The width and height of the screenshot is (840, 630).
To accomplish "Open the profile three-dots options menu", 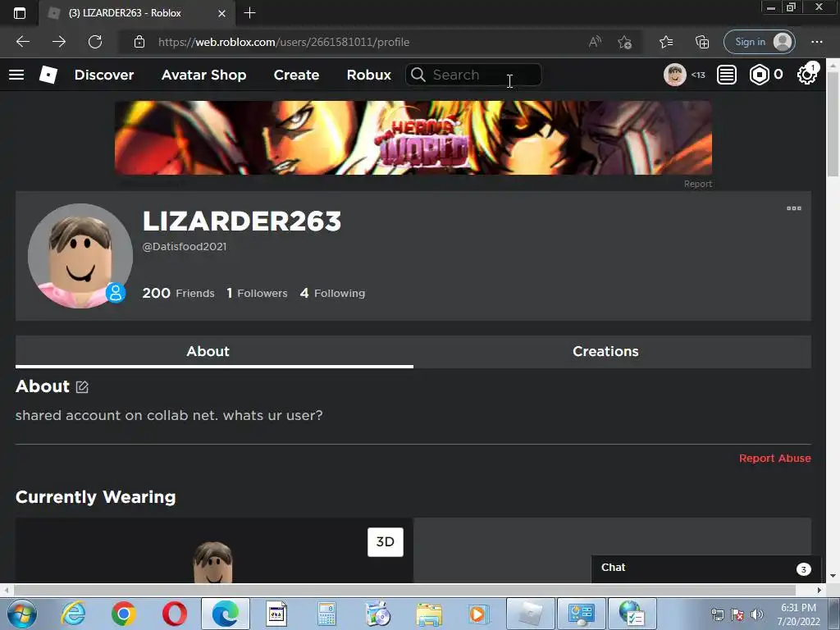I will click(793, 208).
